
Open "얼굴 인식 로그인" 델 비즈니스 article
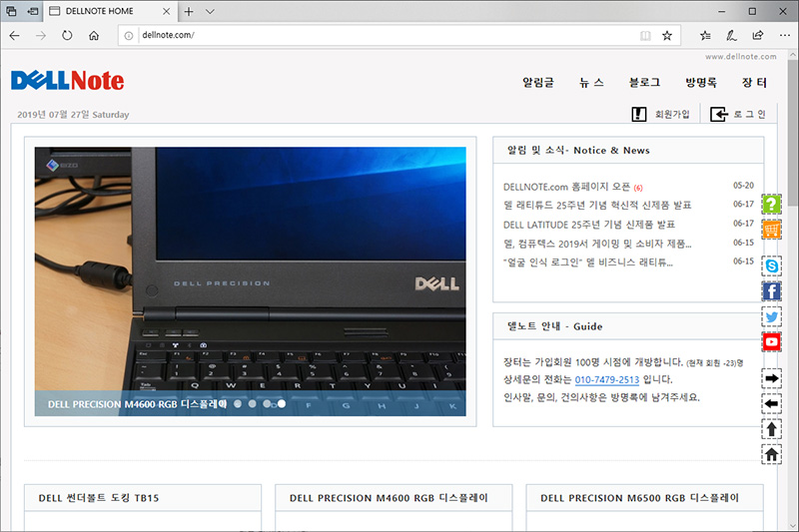tap(588, 263)
